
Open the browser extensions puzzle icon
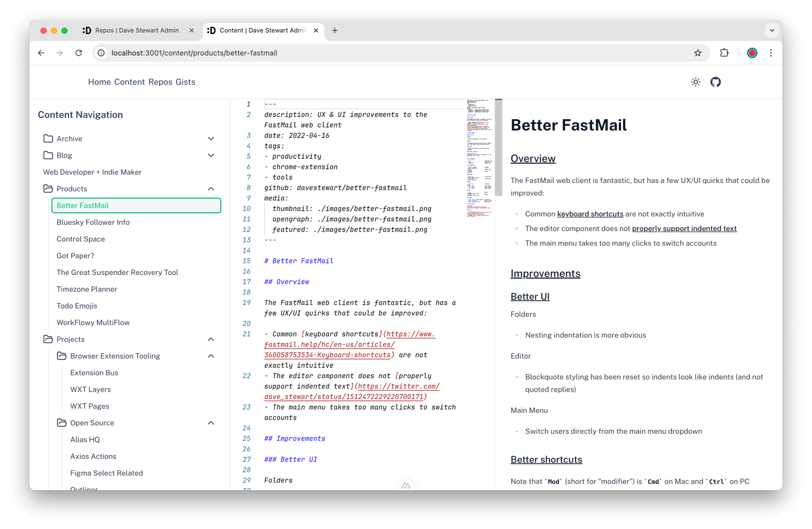click(x=724, y=53)
